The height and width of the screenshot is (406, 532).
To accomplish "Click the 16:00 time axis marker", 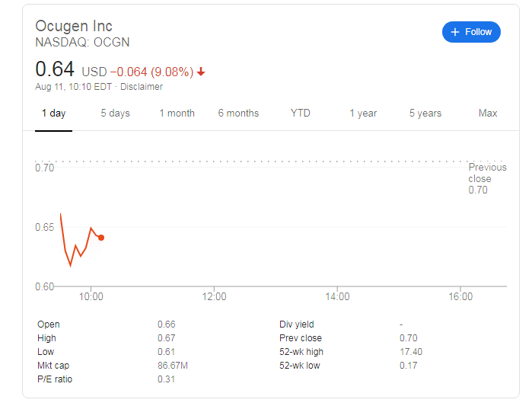I will 460,297.
